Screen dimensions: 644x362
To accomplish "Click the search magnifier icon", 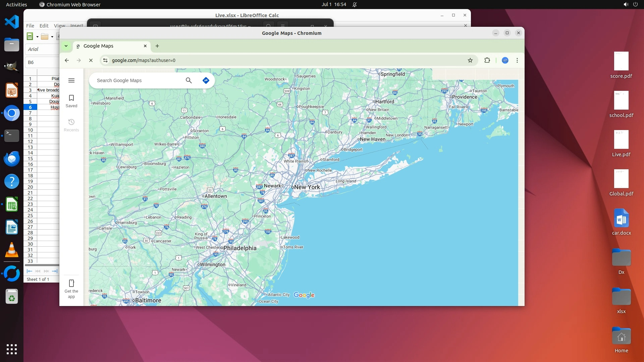I will click(x=189, y=80).
